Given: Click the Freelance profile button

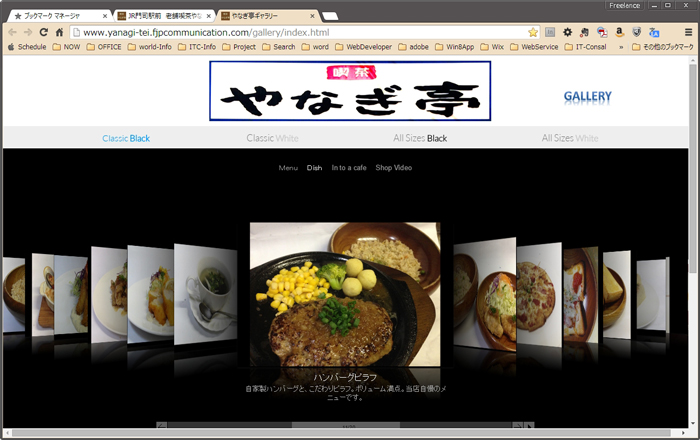Looking at the screenshot, I should pos(624,5).
